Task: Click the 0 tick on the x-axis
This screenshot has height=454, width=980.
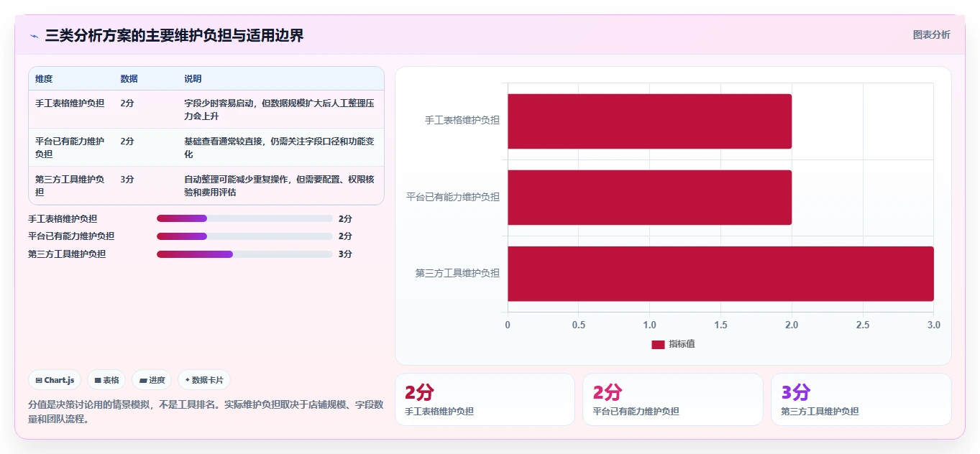Action: point(508,325)
